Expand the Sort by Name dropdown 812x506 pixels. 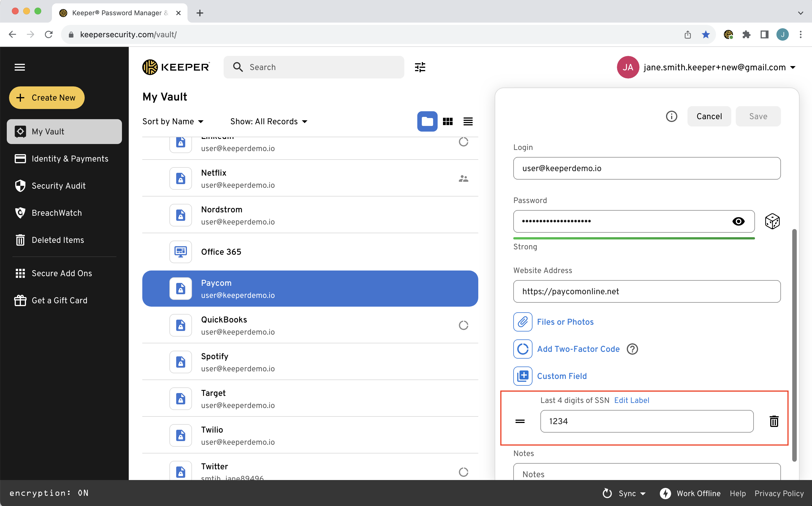[x=173, y=121]
